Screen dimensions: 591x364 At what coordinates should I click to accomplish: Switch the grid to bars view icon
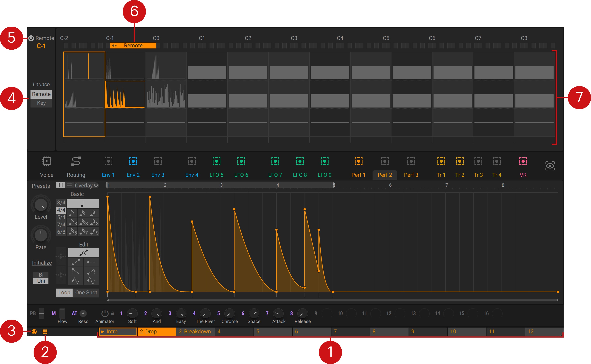click(x=60, y=185)
